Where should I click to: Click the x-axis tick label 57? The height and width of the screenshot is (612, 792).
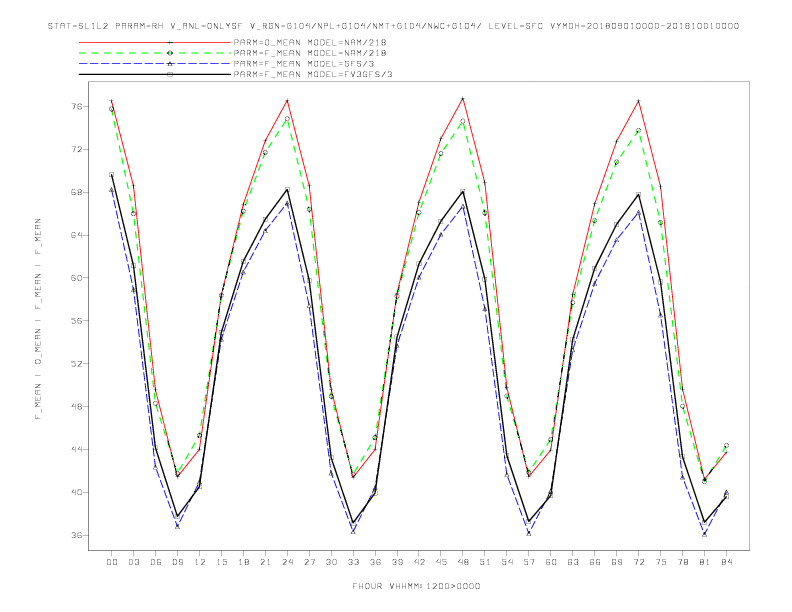coord(529,562)
